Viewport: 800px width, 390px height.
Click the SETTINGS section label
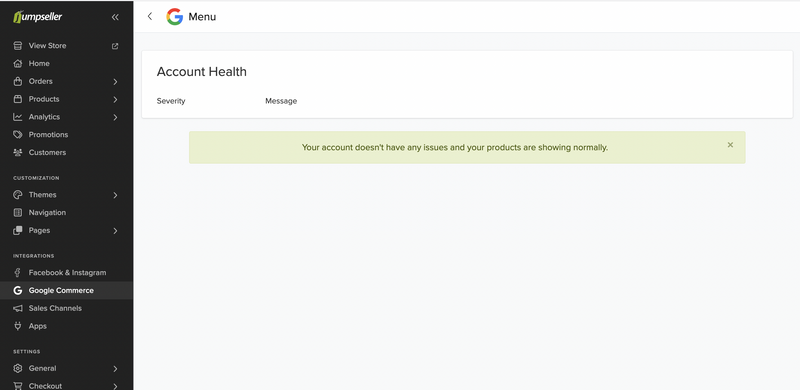27,352
